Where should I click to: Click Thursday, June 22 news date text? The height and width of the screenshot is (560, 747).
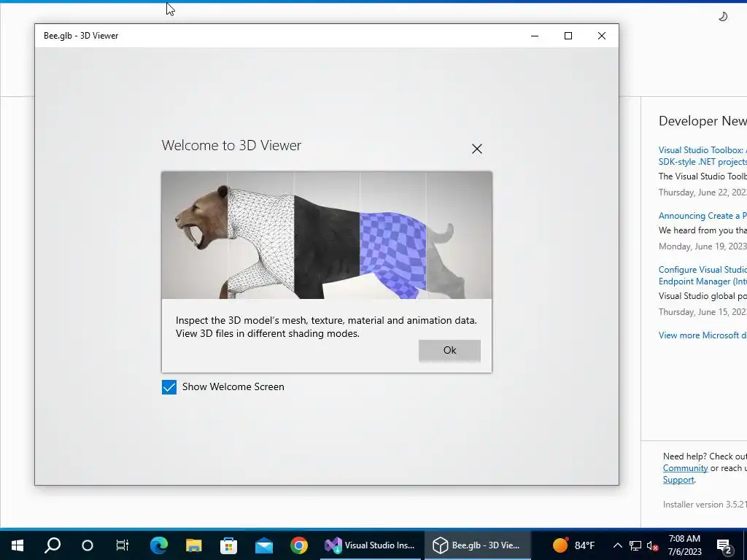coord(703,192)
